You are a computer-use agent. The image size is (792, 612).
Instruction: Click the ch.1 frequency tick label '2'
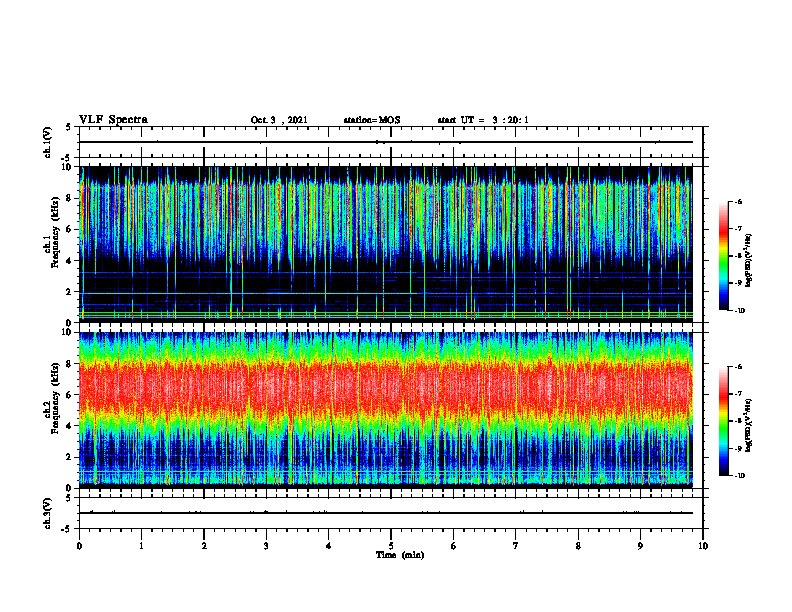click(70, 292)
